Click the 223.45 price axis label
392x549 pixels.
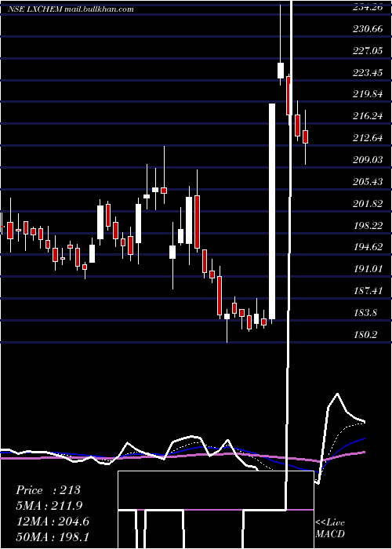click(x=367, y=72)
